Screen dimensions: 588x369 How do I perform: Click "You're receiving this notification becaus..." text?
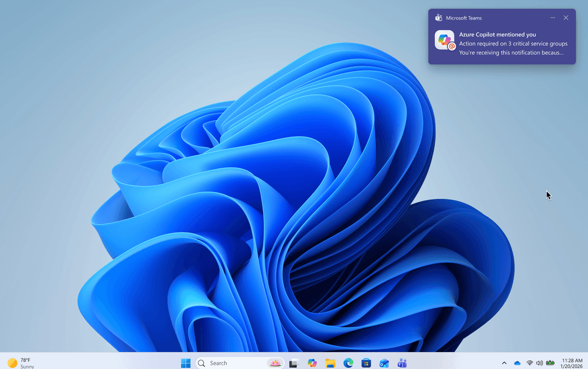pos(511,53)
